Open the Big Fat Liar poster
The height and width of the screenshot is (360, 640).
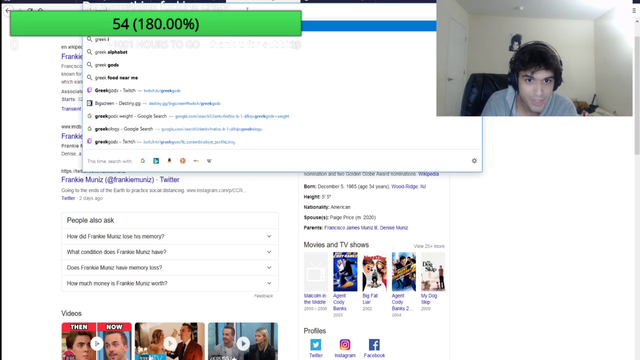[374, 271]
